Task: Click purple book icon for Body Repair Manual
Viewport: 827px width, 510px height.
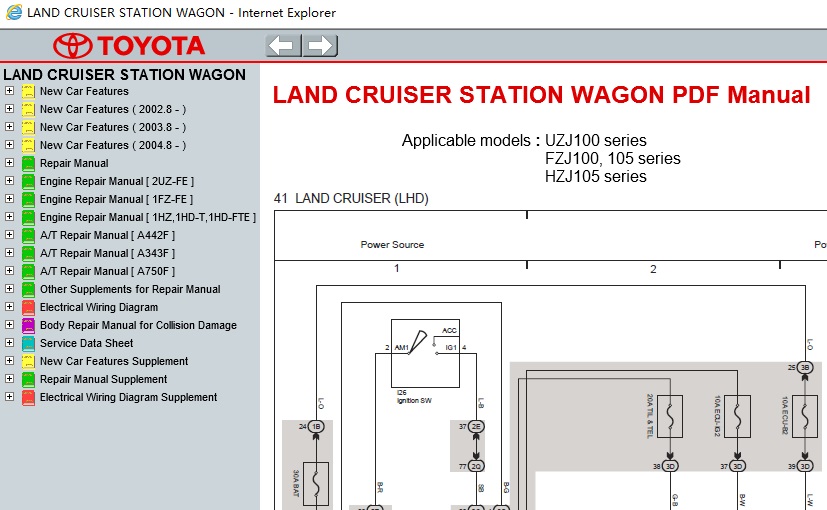Action: coord(28,325)
